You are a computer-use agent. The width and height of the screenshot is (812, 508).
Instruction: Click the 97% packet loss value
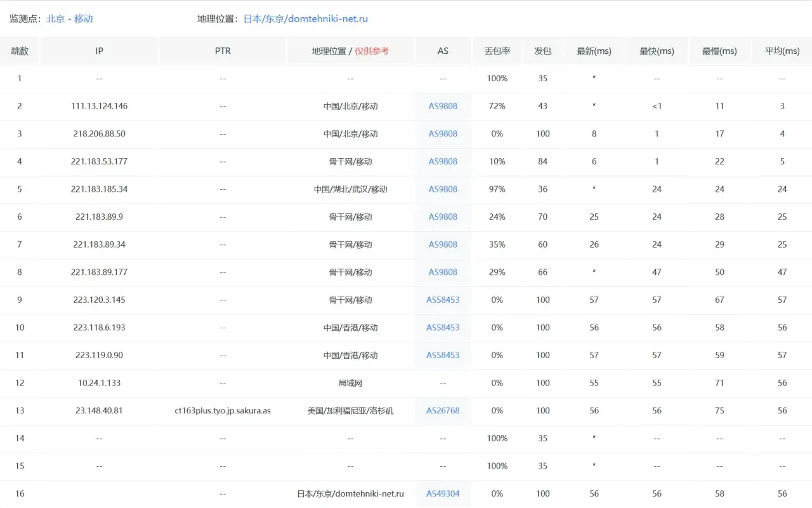click(x=497, y=189)
